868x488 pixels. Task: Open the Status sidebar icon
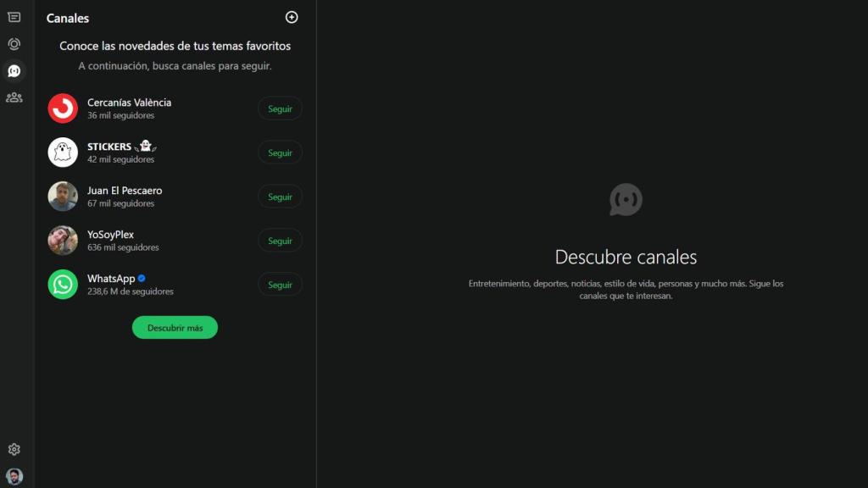pos(14,44)
